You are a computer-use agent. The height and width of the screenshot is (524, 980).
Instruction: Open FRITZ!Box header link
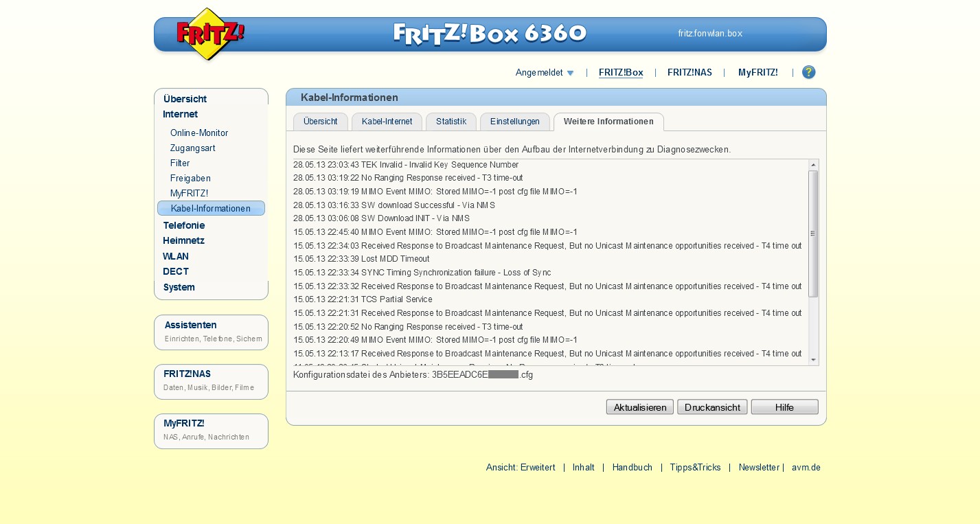pyautogui.click(x=621, y=73)
